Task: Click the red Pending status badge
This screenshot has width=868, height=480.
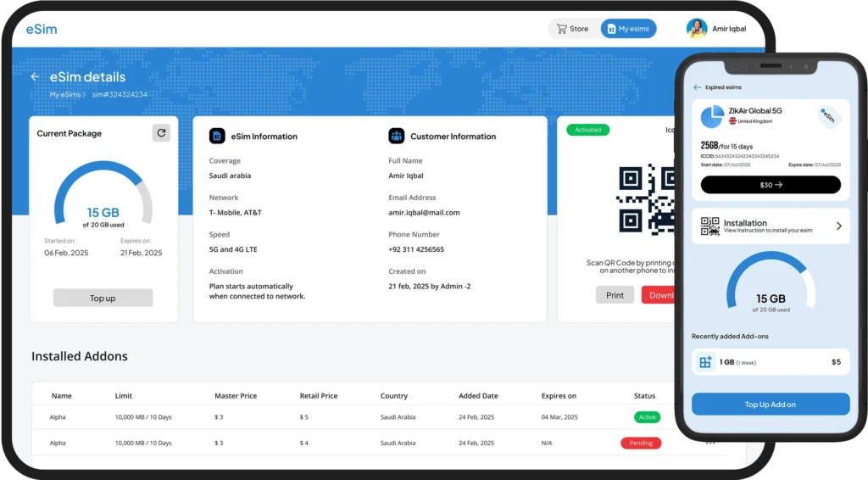Action: pyautogui.click(x=641, y=443)
